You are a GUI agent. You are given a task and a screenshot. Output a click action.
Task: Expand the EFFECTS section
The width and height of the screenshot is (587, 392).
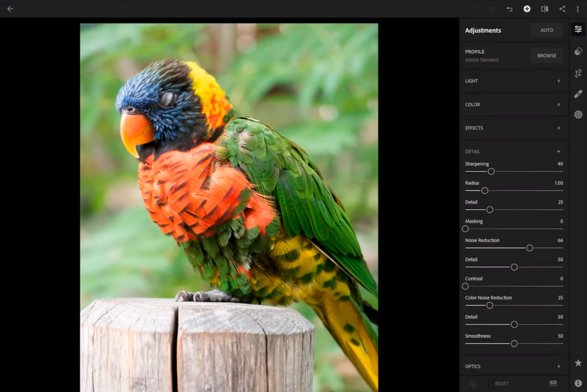coord(514,128)
